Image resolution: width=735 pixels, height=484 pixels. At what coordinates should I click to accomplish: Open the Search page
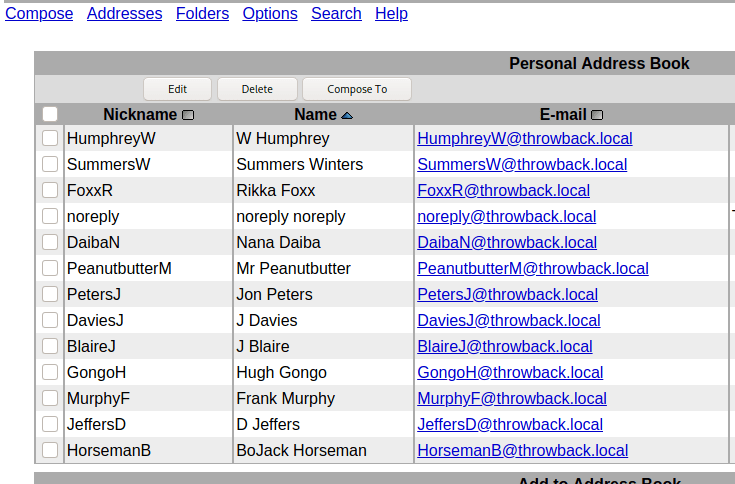pyautogui.click(x=336, y=13)
